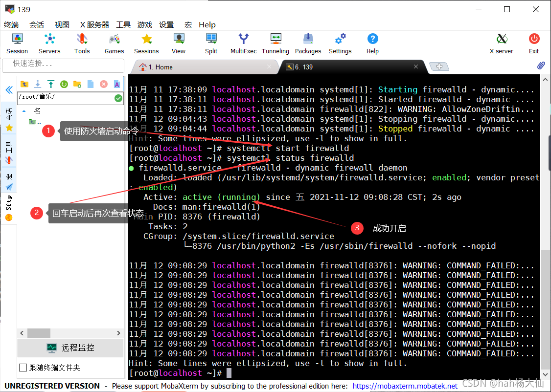Close the 1. Home tab
Viewport: 551px width, 392px height.
point(269,66)
